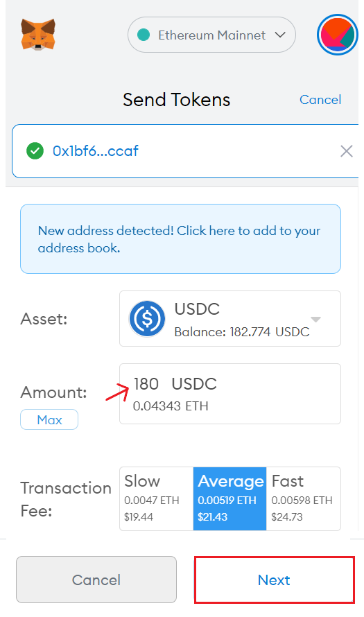Open the account avatar menu

click(x=337, y=35)
